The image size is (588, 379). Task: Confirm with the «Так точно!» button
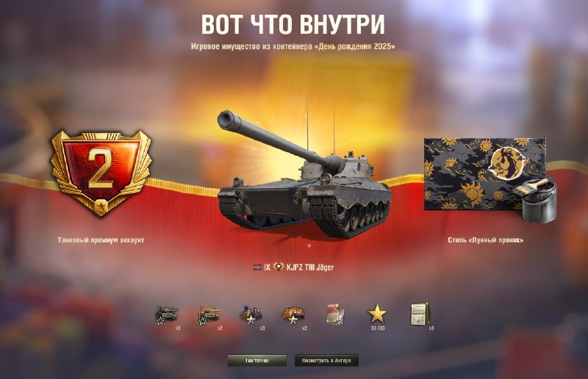(257, 361)
